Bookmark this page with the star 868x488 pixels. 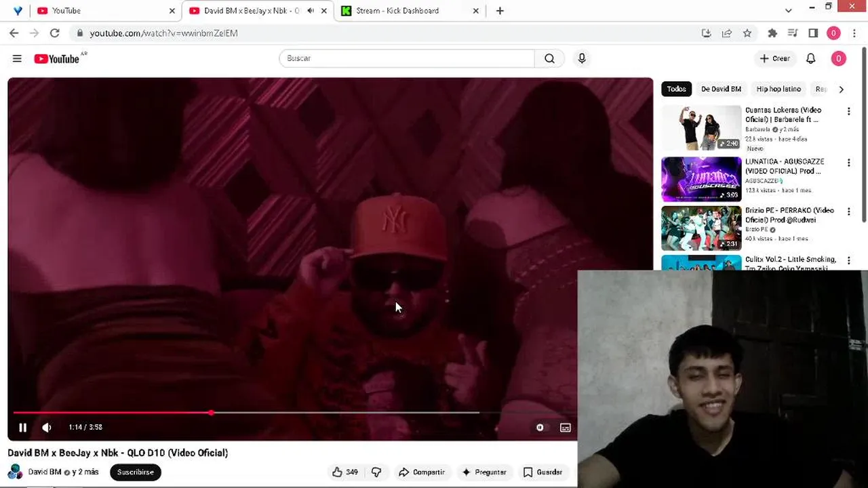[x=747, y=33]
